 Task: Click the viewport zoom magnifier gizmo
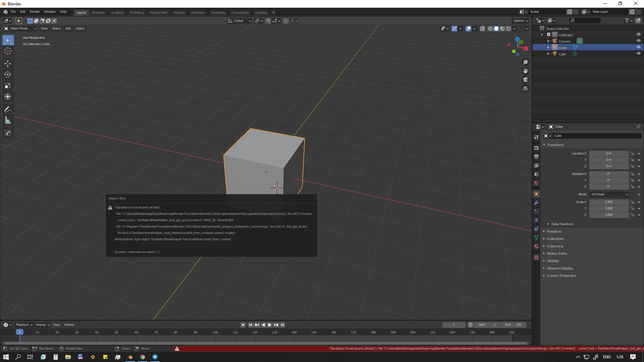pyautogui.click(x=525, y=62)
